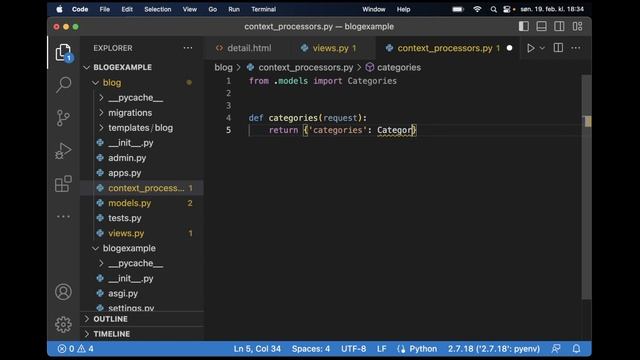Open errors and warnings in status bar
The image size is (640, 360).
(76, 349)
